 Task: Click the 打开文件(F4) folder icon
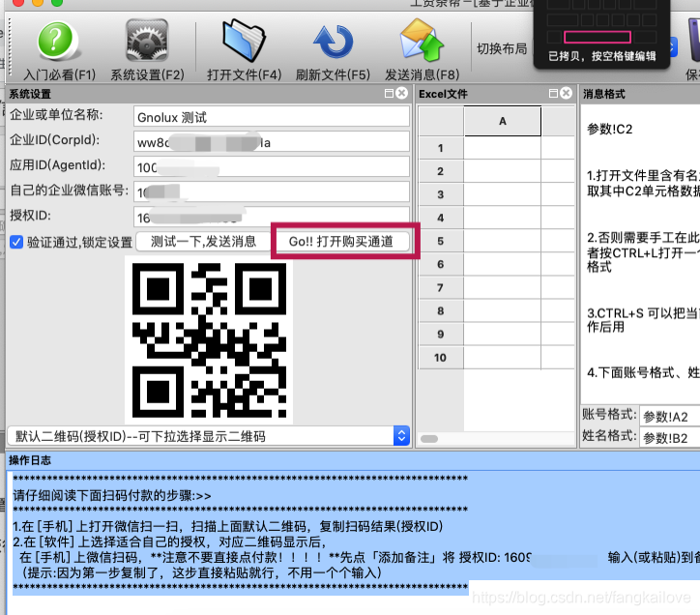[244, 41]
